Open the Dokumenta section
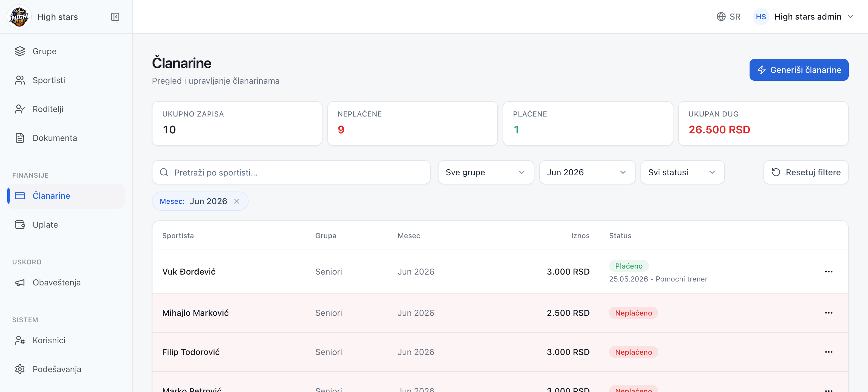This screenshot has width=868, height=392. tap(66, 138)
